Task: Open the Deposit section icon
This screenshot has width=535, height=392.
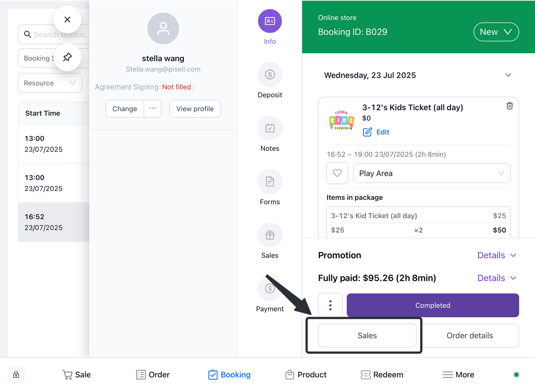Action: click(x=270, y=75)
